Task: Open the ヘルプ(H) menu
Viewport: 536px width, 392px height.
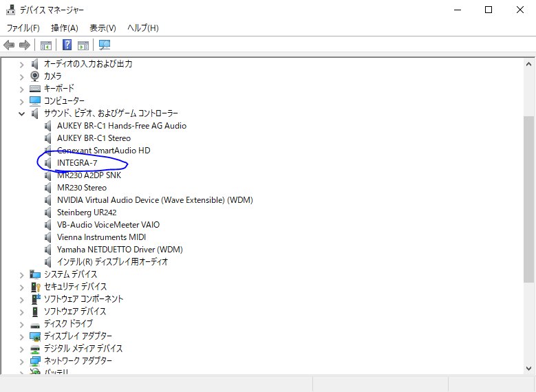Action: click(143, 28)
